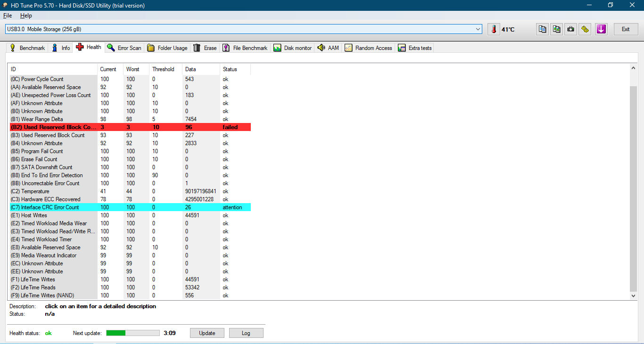The height and width of the screenshot is (344, 644).
Task: Click the Data column header
Action: [201, 69]
